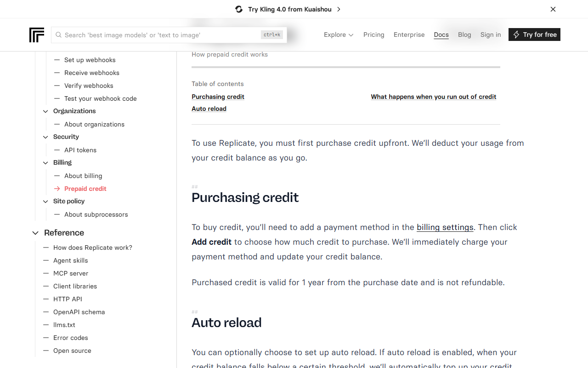Image resolution: width=588 pixels, height=368 pixels.
Task: Focus the model search input field
Action: point(169,35)
